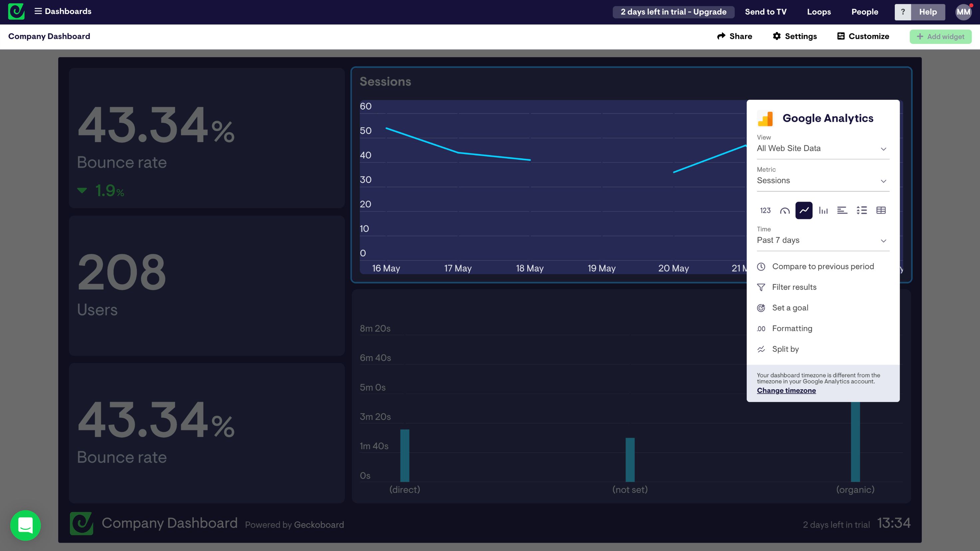This screenshot has height=551, width=980.
Task: Click the Add widget button
Action: coord(940,37)
